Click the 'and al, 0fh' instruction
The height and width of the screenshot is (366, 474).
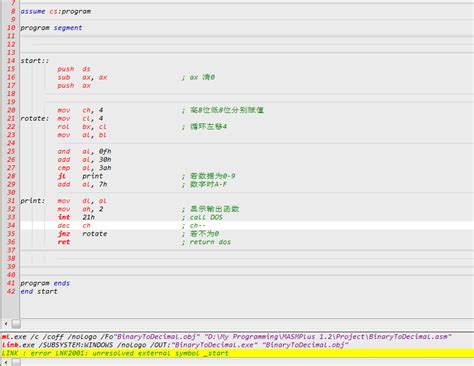tap(84, 151)
